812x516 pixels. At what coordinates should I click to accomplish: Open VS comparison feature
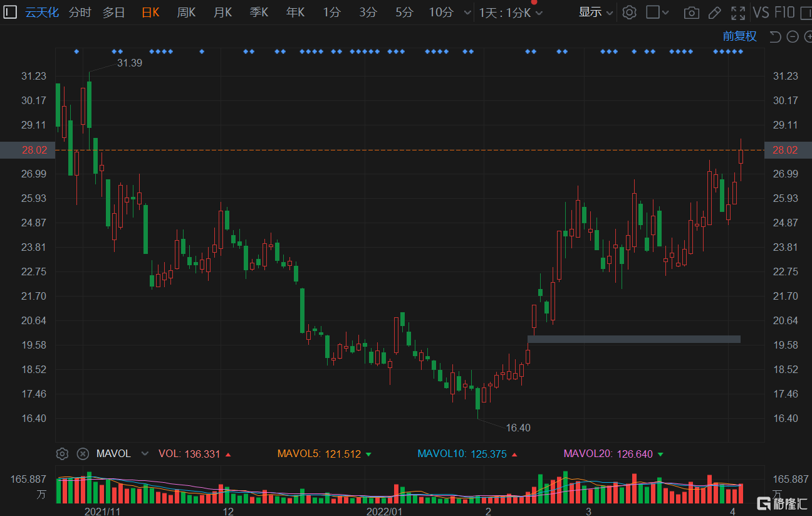[761, 13]
